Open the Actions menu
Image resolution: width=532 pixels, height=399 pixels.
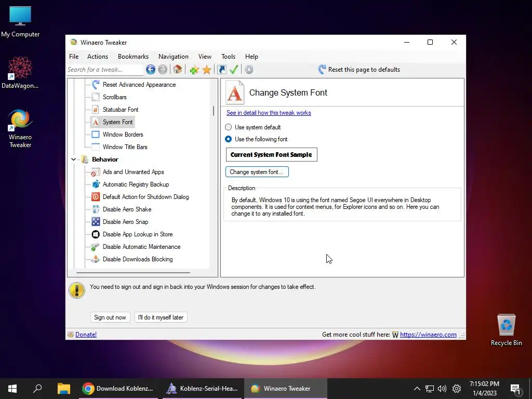click(x=98, y=57)
